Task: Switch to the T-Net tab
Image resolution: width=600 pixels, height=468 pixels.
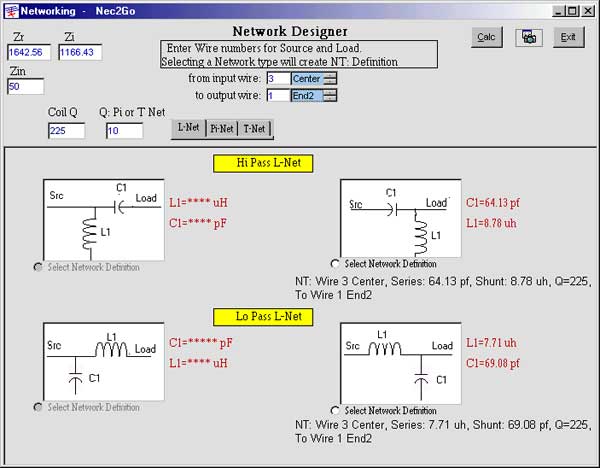Action: (x=254, y=129)
